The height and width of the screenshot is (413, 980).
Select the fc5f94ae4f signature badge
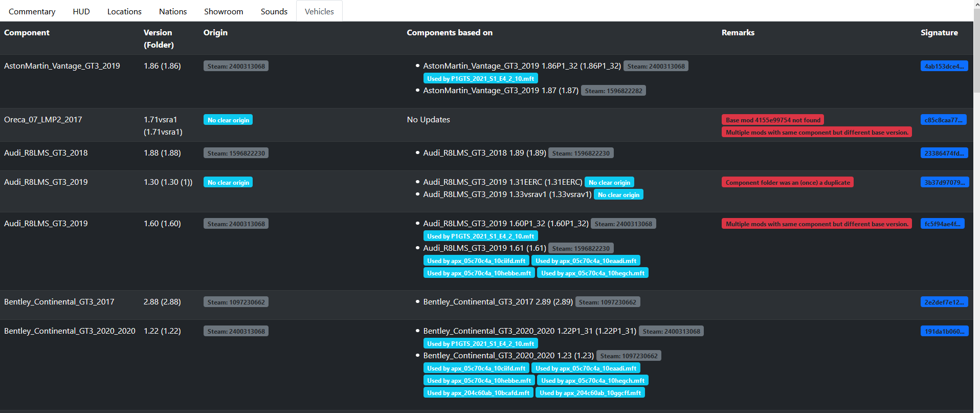click(942, 224)
